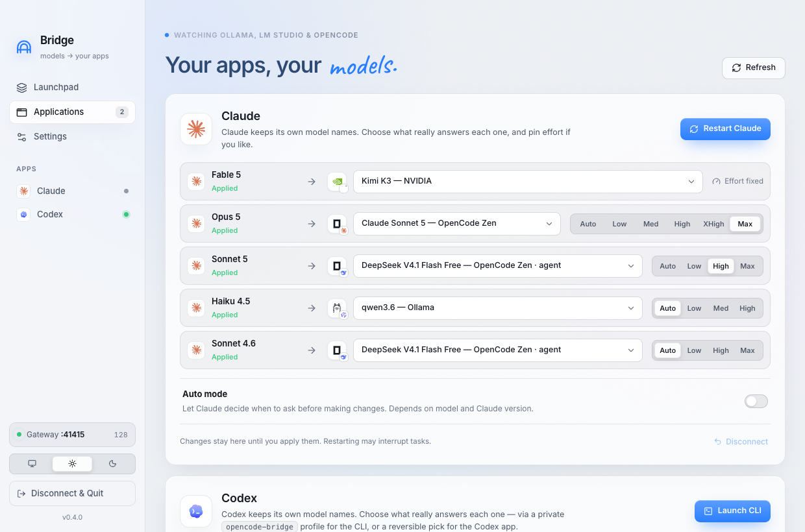This screenshot has height=532, width=805.
Task: Click the Claude starburst icon in Apps list
Action: click(23, 191)
